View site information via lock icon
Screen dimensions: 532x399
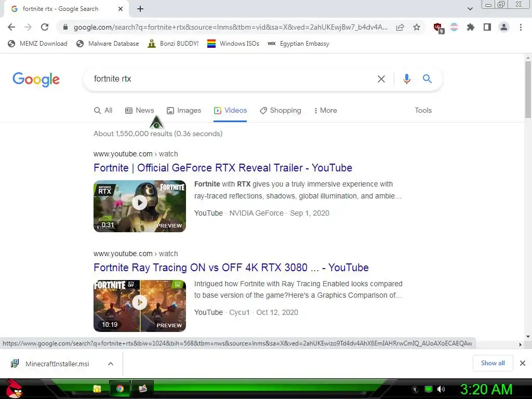pos(65,27)
